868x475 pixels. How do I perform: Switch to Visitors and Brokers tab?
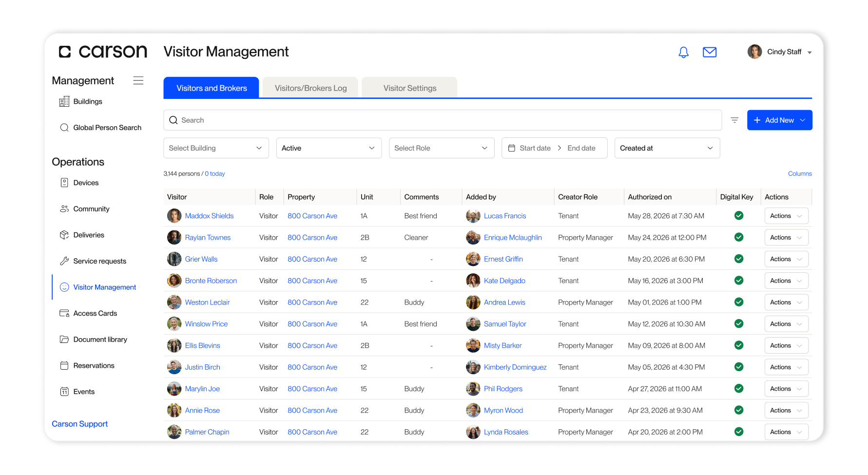pos(211,88)
